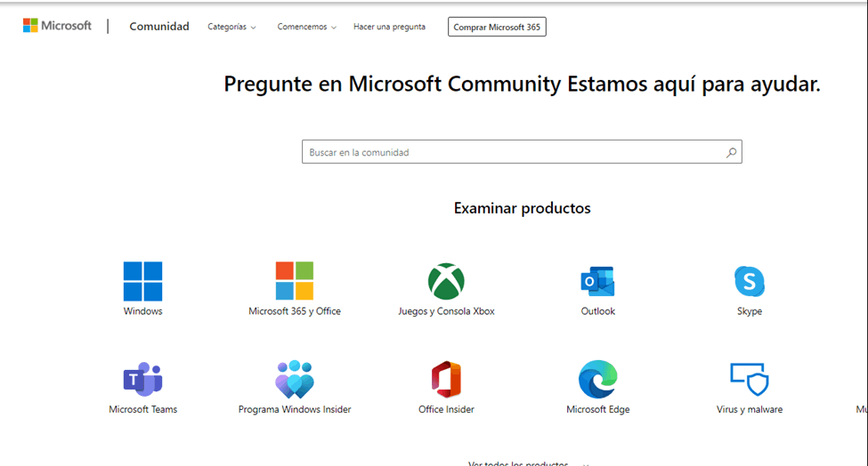Go to the Comunidad home link

tap(158, 26)
